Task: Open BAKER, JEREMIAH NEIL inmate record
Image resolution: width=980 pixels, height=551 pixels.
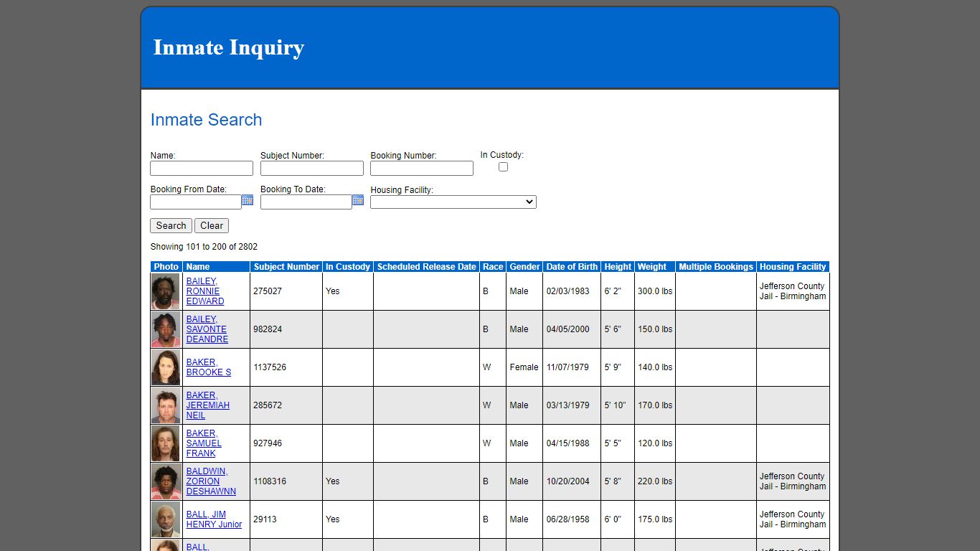Action: coord(208,405)
